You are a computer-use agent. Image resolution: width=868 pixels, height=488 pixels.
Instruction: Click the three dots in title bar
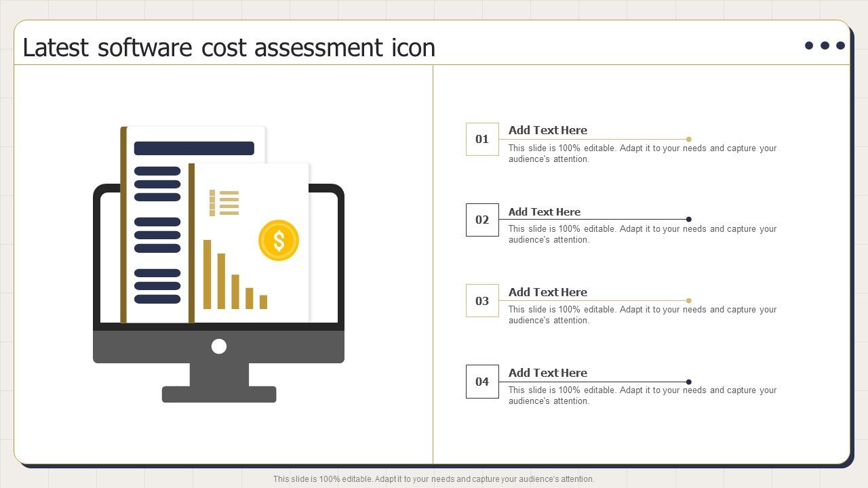[825, 45]
